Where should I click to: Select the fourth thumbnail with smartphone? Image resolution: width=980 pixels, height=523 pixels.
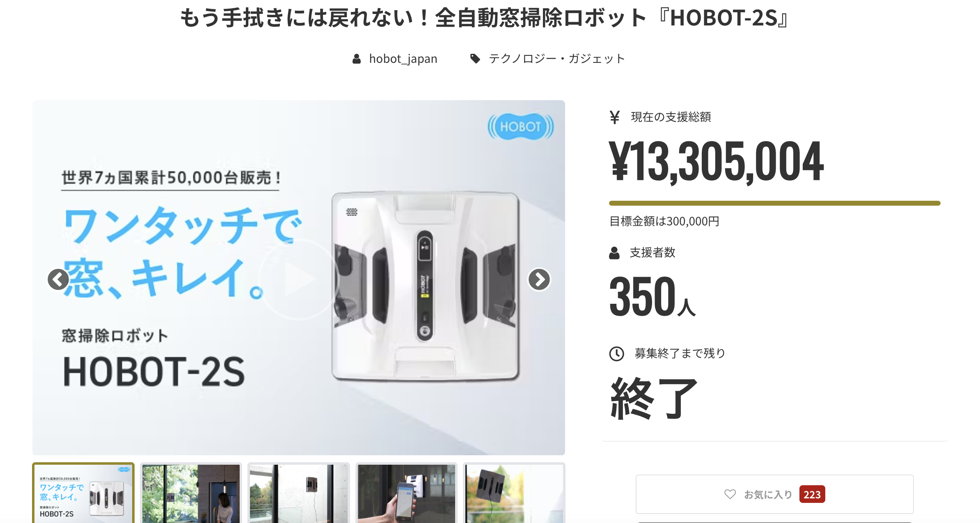pyautogui.click(x=406, y=493)
